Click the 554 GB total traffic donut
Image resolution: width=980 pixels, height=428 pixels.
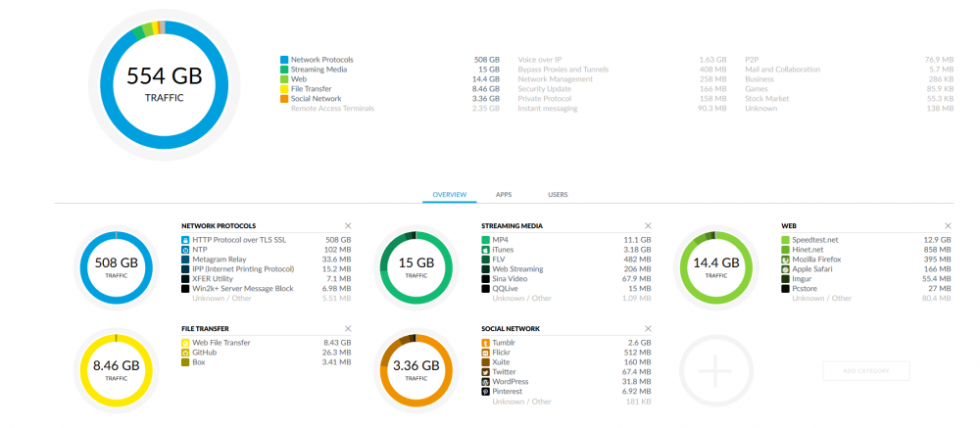coord(165,85)
